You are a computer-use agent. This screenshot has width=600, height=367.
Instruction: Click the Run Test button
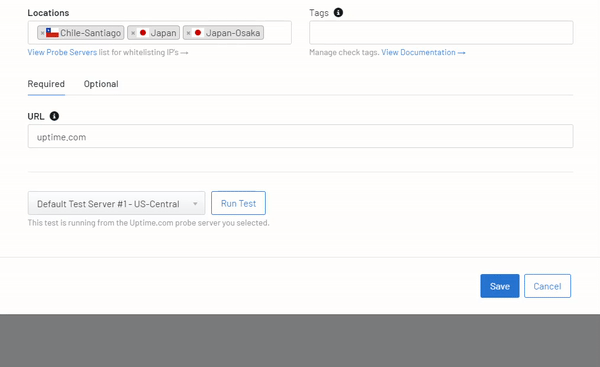tap(238, 203)
